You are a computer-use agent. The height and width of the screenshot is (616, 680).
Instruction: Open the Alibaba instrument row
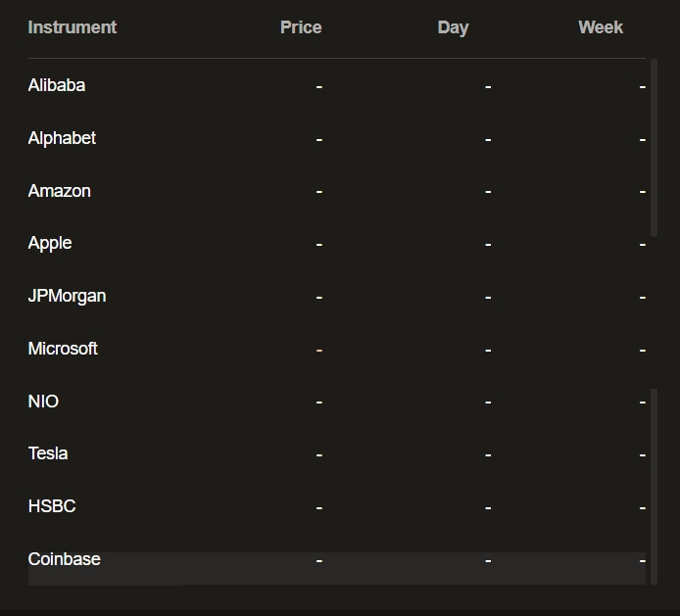[x=57, y=85]
